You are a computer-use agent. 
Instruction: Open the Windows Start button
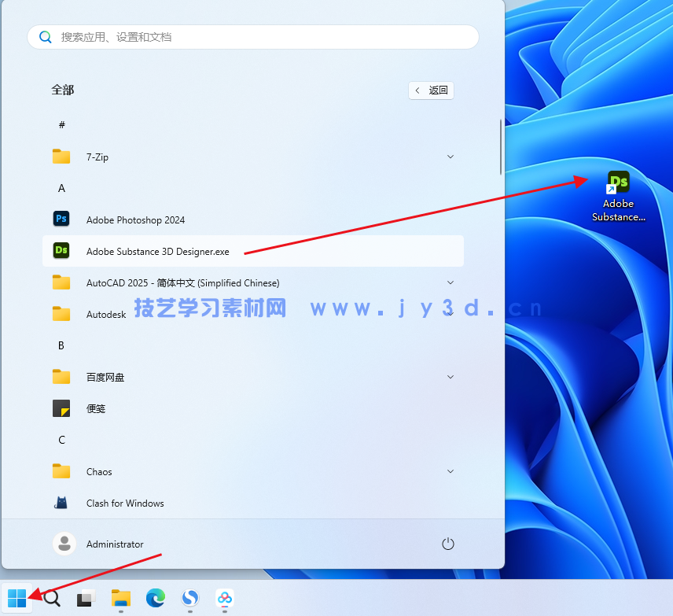click(17, 598)
